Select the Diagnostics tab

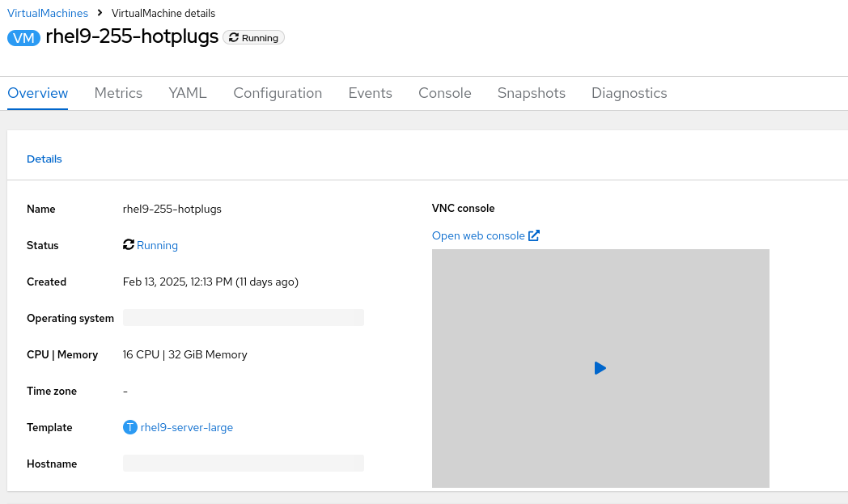point(629,93)
